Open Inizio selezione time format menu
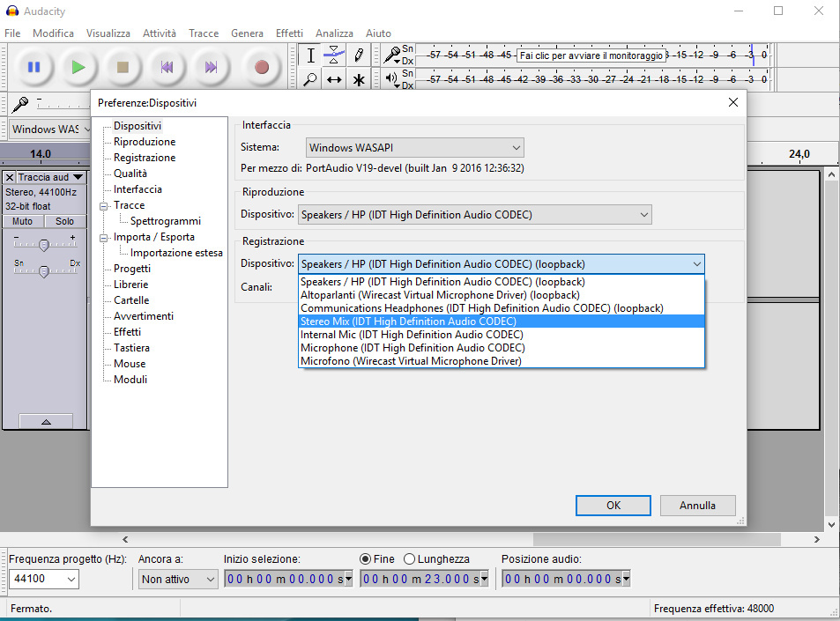This screenshot has height=621, width=840. (x=349, y=579)
